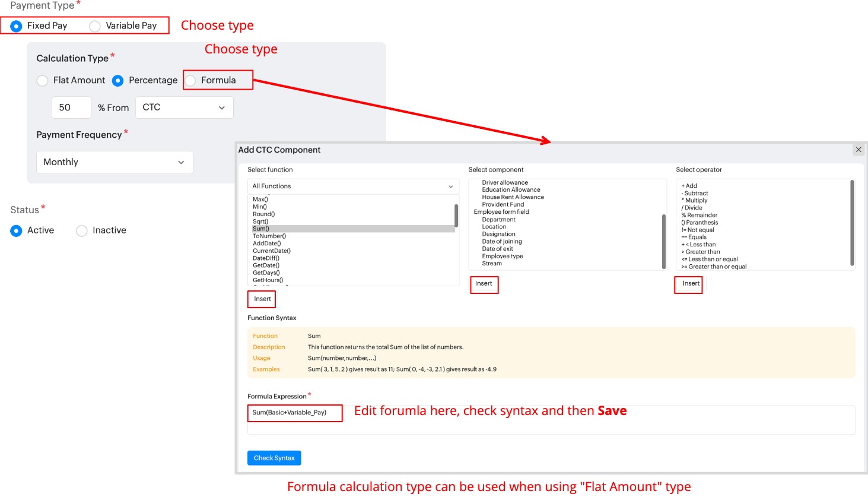
Task: Choose Percentage calculation type
Action: (x=118, y=81)
